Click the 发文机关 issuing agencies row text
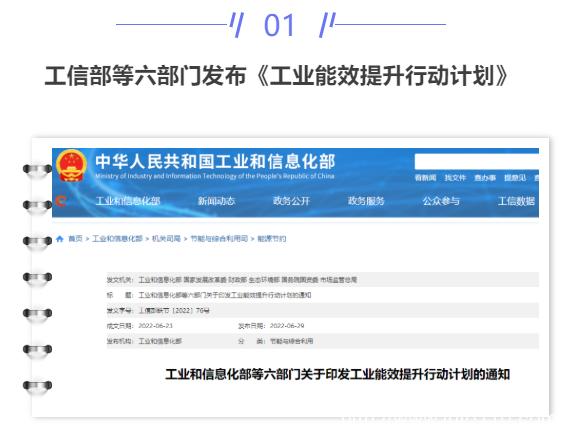This screenshot has height=433, width=565. tap(248, 280)
